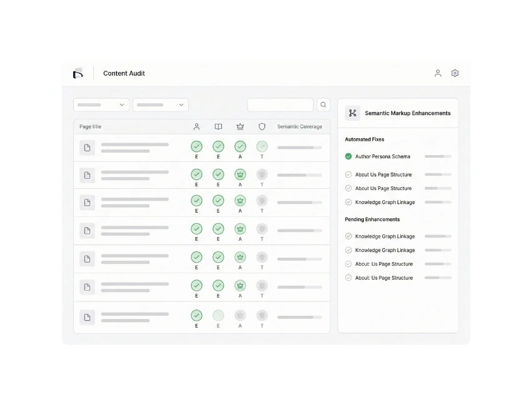
Task: Click the first row's document icon
Action: tap(87, 148)
